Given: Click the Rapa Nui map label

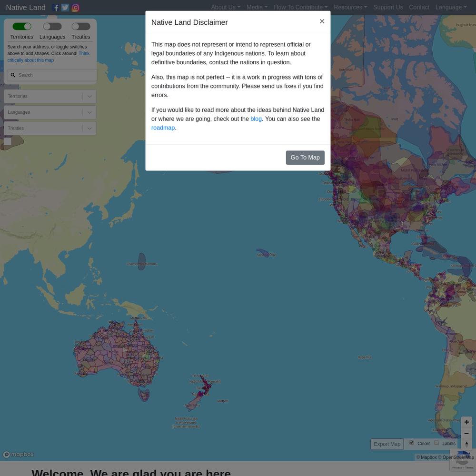Looking at the screenshot, I should point(364,357).
